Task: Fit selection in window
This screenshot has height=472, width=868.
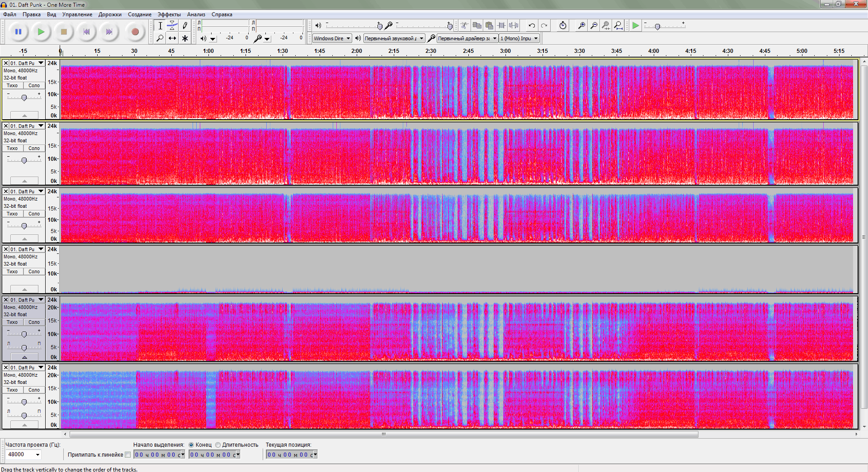Action: coord(606,26)
